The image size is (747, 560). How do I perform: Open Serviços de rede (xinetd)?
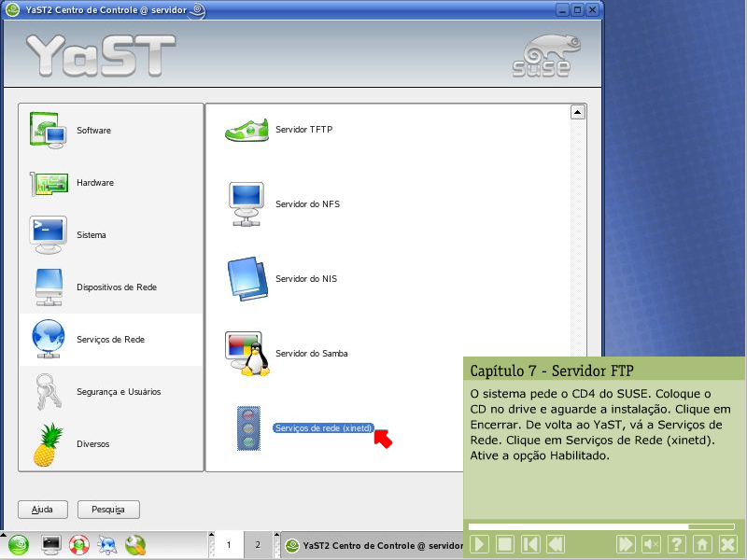[323, 427]
